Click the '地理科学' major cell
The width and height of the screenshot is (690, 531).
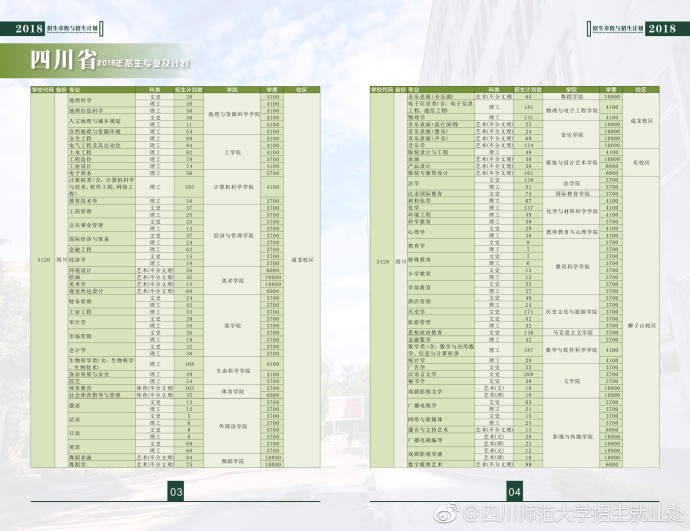(102, 100)
